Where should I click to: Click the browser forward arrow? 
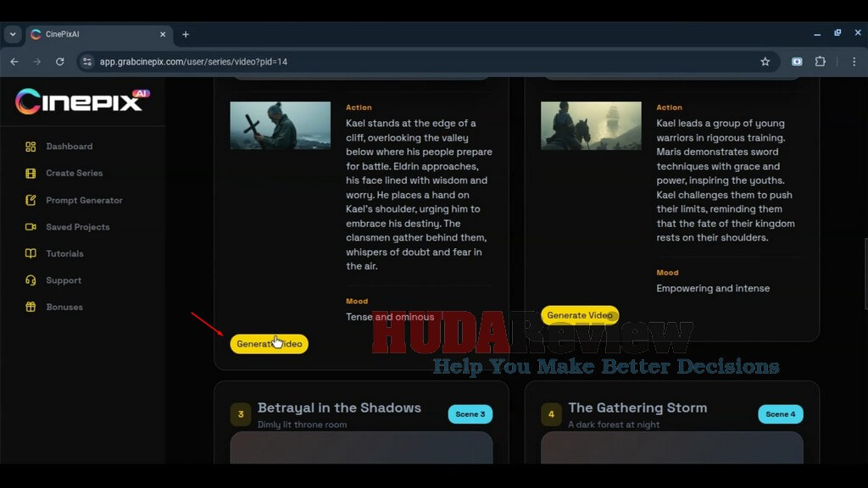click(x=37, y=61)
